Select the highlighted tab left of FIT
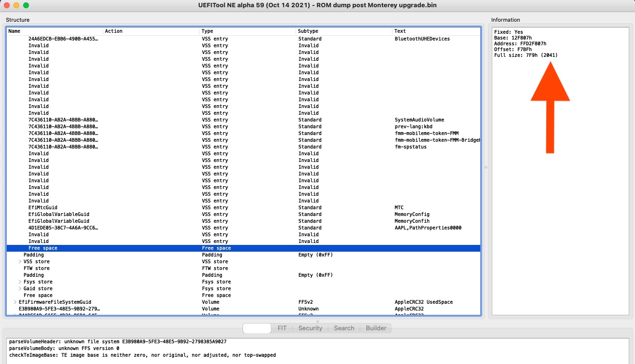The image size is (635, 364). click(x=257, y=328)
